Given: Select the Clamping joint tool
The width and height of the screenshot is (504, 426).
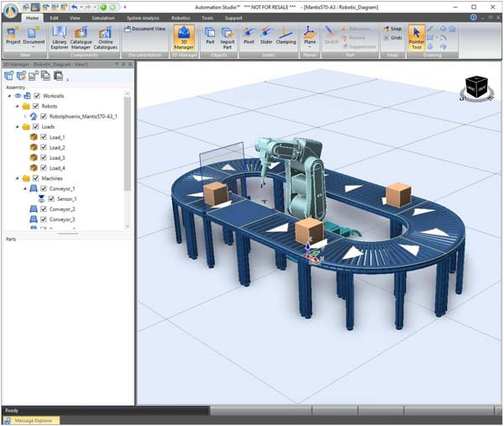Looking at the screenshot, I should click(286, 35).
